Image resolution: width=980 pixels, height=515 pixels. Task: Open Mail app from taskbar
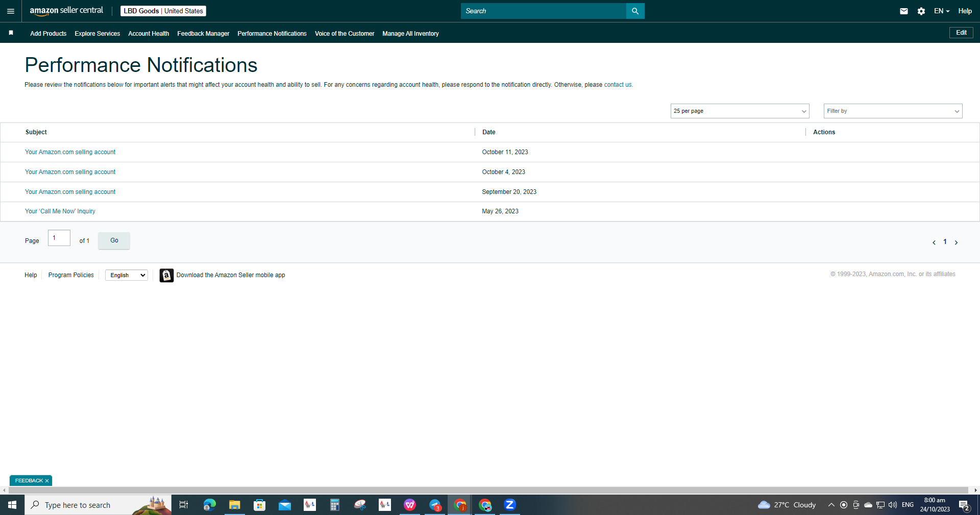coord(284,505)
